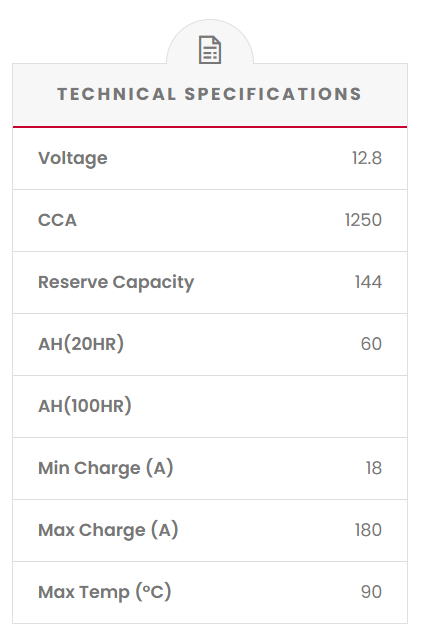Select the Reserve Capacity label

[x=116, y=282]
